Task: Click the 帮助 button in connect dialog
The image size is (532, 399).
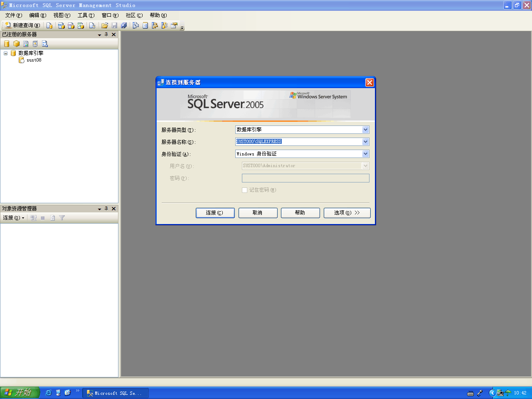Action: tap(300, 213)
